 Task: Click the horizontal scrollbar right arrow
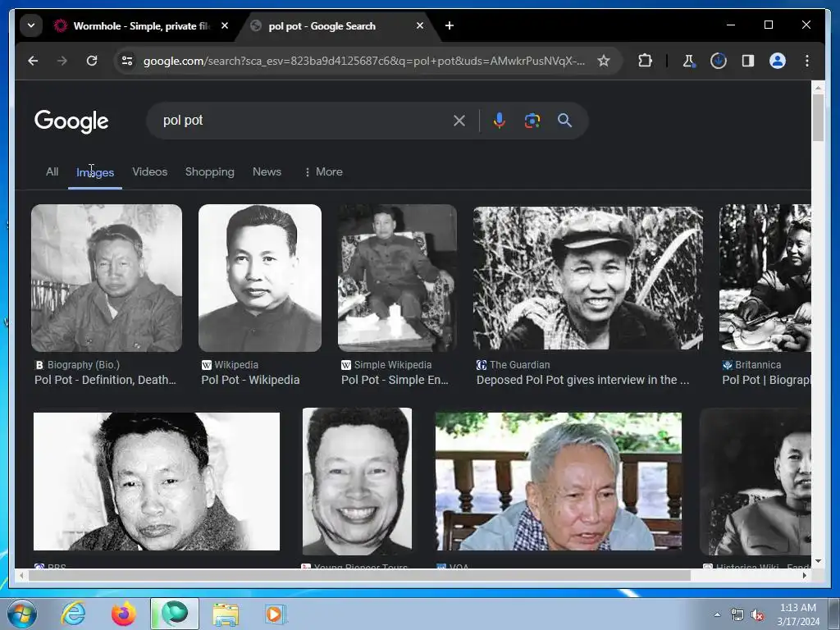coord(804,575)
